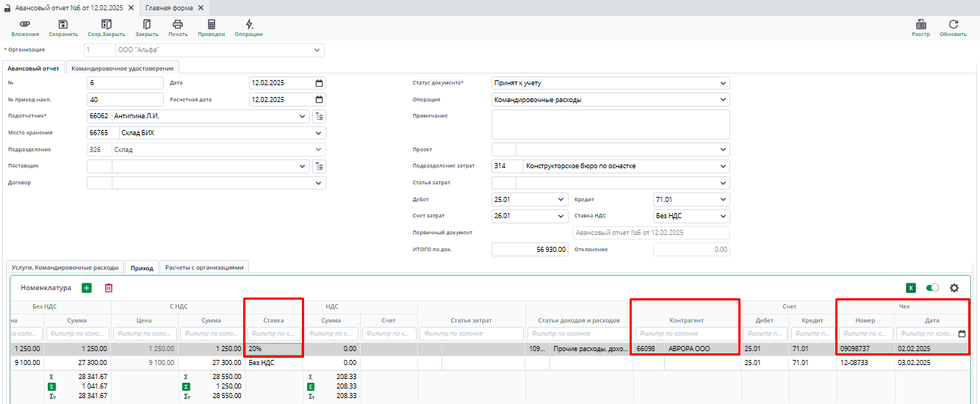Open the Расчеты с организациями tab
Viewport: 980px width, 404px height.
click(205, 268)
